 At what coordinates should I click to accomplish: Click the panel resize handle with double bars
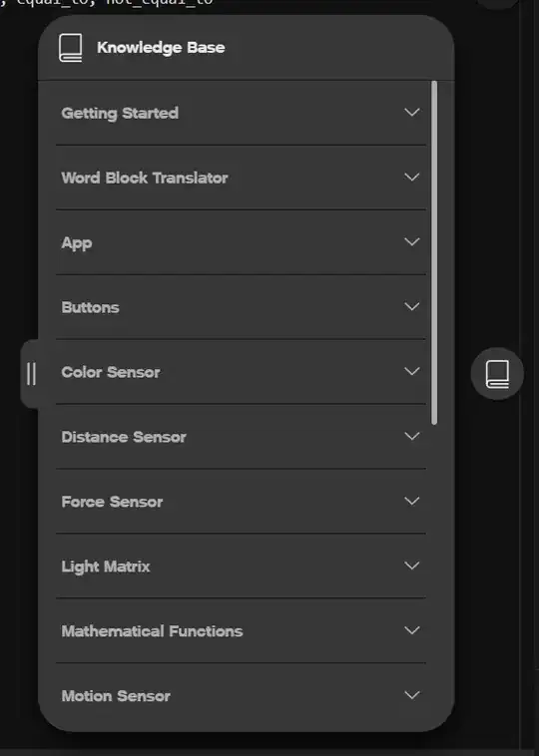pyautogui.click(x=31, y=374)
